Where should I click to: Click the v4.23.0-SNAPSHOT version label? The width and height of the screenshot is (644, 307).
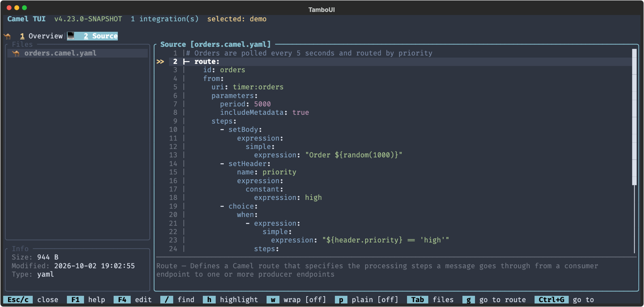pyautogui.click(x=88, y=19)
